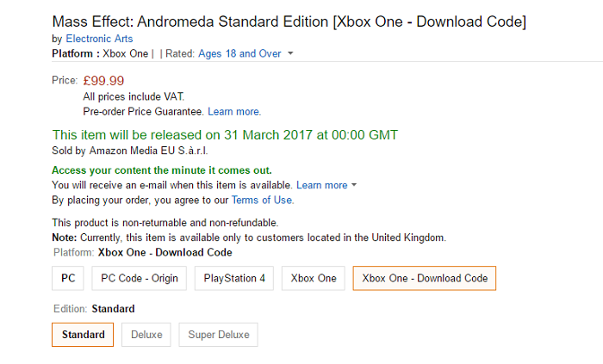Click the 31 March 2017 release date notice
The width and height of the screenshot is (603, 364).
(x=225, y=135)
